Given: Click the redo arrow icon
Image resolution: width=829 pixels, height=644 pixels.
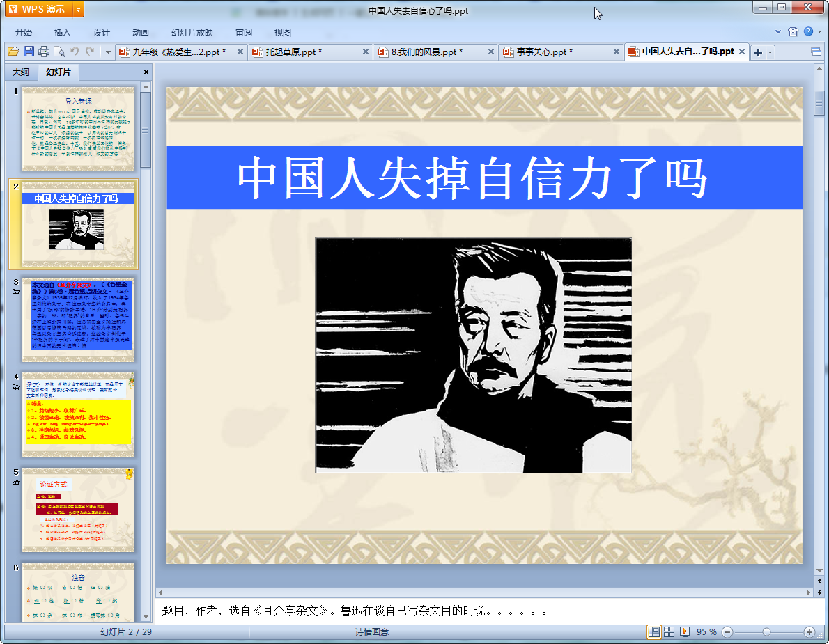Looking at the screenshot, I should 90,52.
